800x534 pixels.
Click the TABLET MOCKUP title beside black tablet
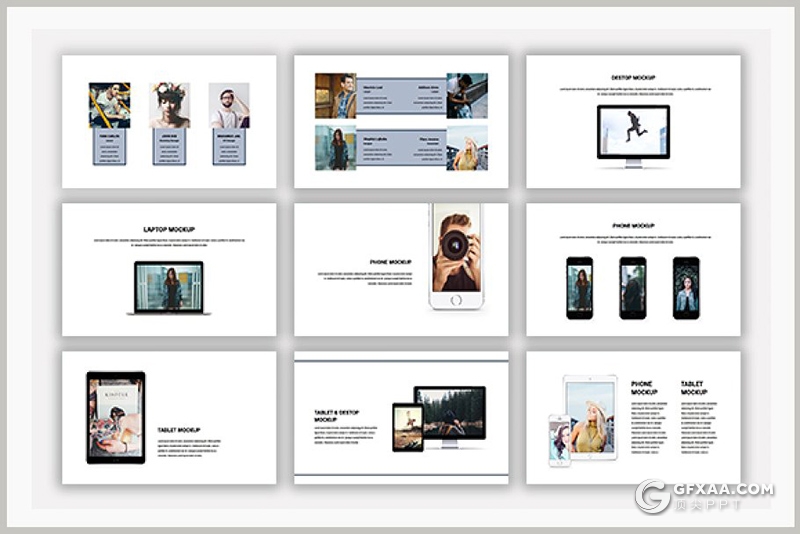(x=179, y=430)
